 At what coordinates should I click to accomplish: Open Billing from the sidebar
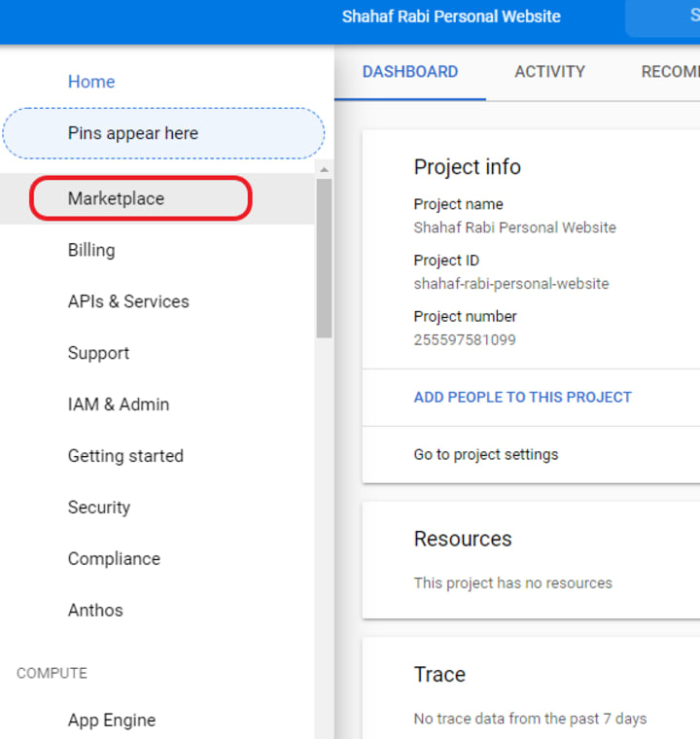[91, 250]
